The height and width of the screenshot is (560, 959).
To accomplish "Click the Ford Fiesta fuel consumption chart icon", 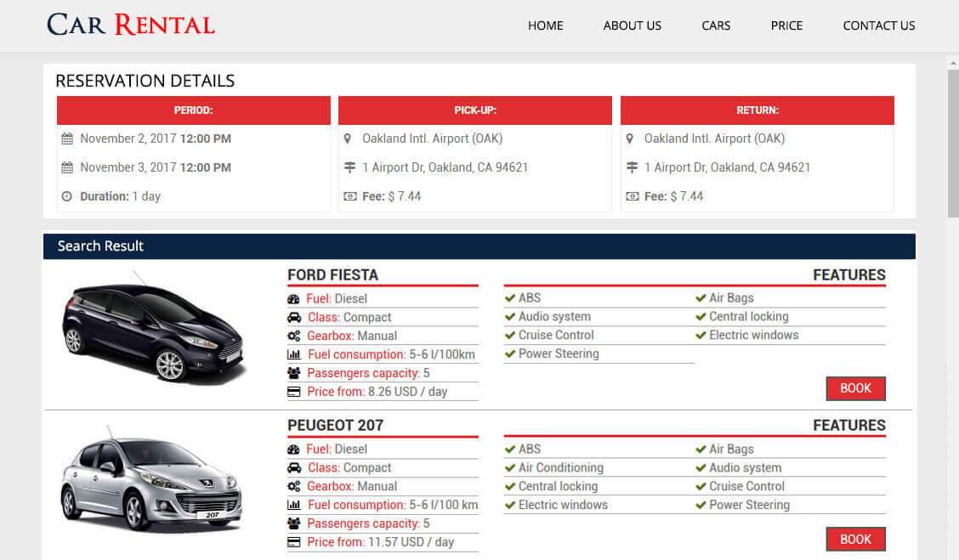I will (x=294, y=354).
